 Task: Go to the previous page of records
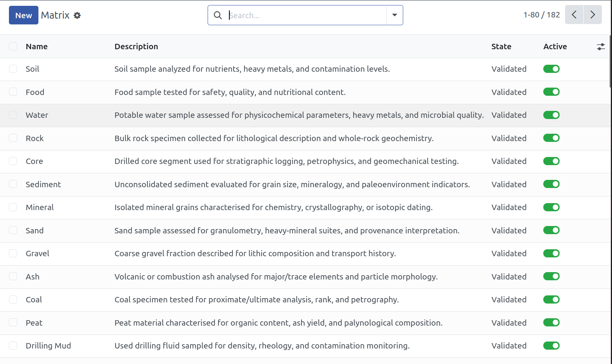click(574, 15)
